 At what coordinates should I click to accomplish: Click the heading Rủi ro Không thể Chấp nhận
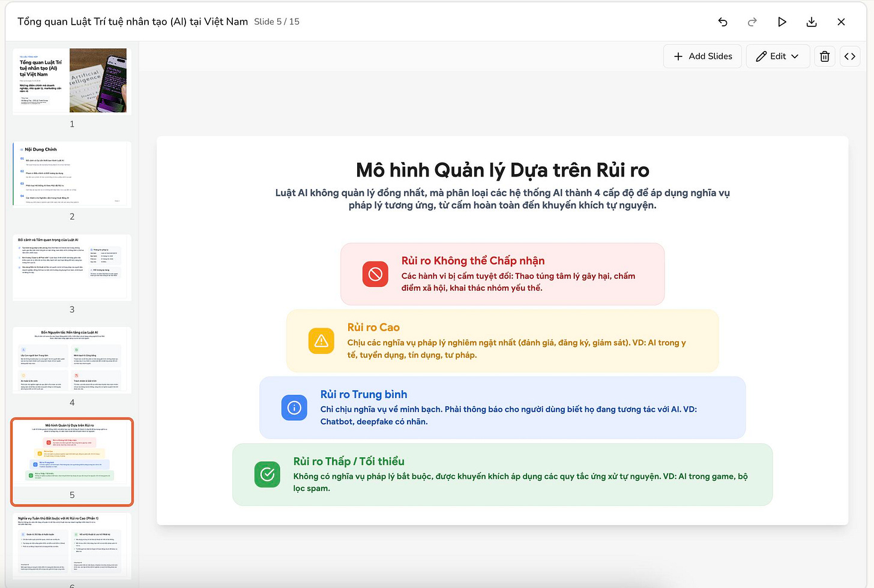click(473, 260)
